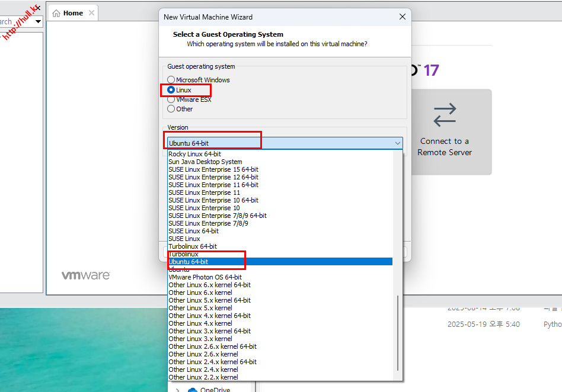Select the Linux radio button

coord(171,90)
